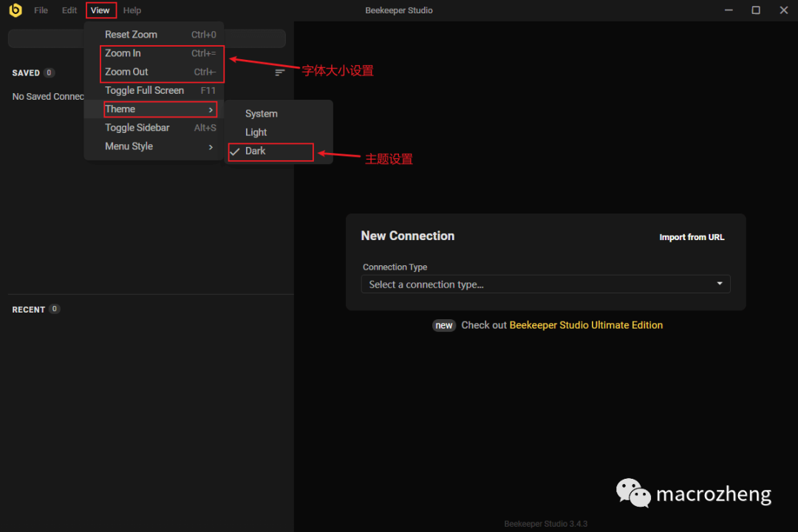Expand the Theme submenu
798x532 pixels.
(154, 109)
